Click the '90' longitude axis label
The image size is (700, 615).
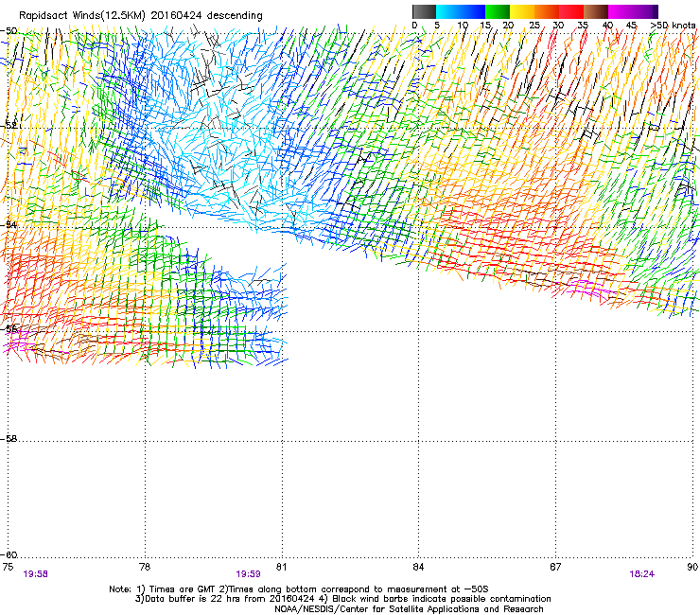[692, 567]
